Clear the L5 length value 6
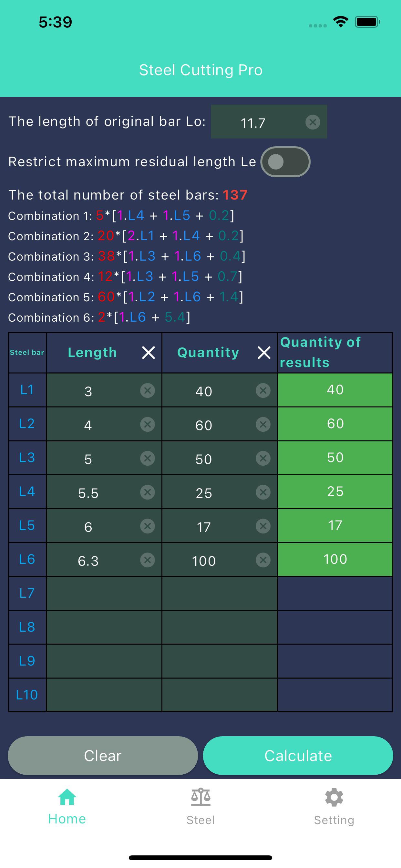Viewport: 401px width, 868px height. 147,526
